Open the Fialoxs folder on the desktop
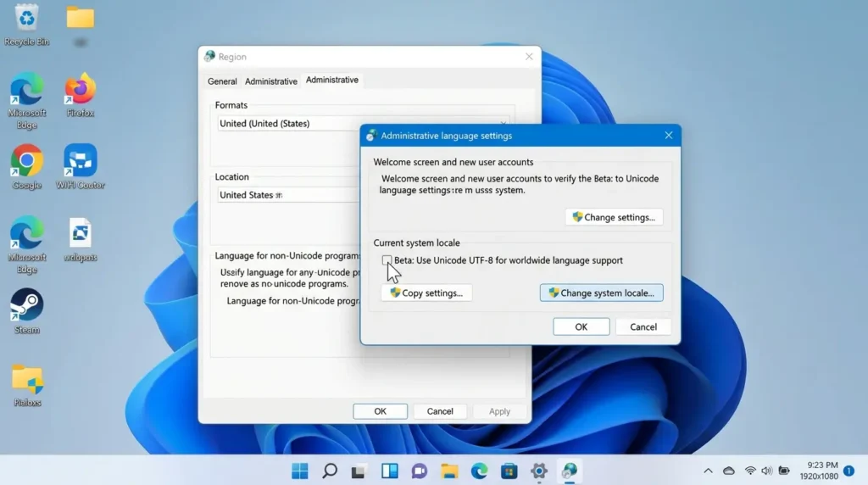Image resolution: width=868 pixels, height=485 pixels. click(x=26, y=385)
